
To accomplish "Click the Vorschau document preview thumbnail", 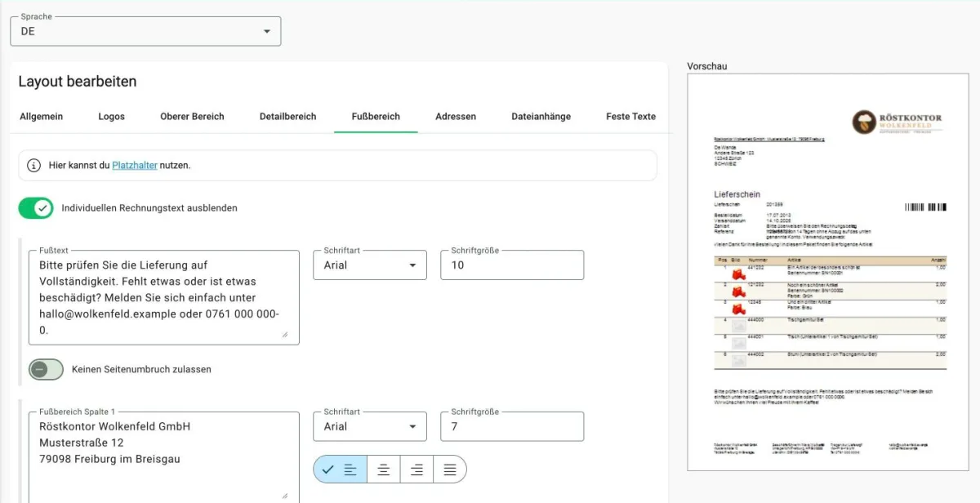I will point(825,272).
